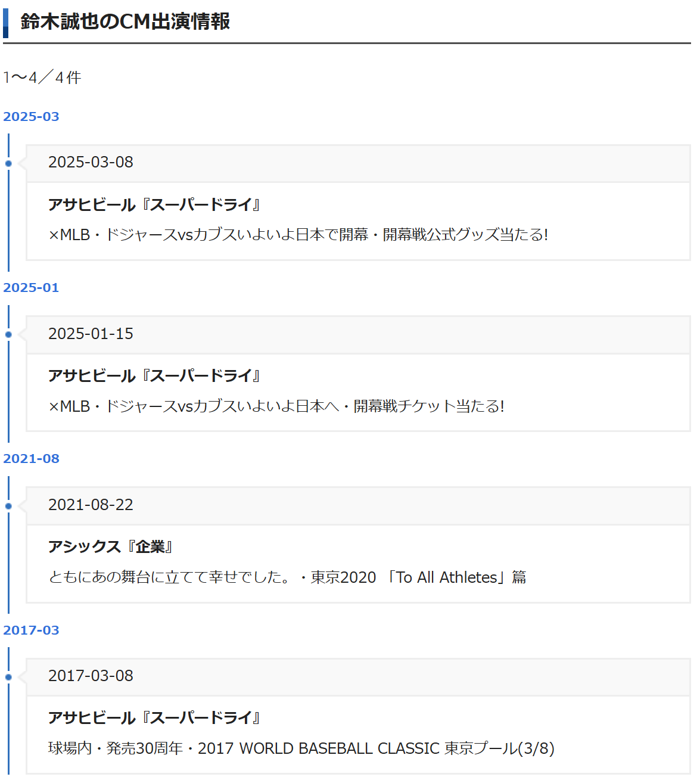Open アサヒビール スーパードライ title under 2025-01-15
Screen dimensions: 700x783
[x=154, y=375]
